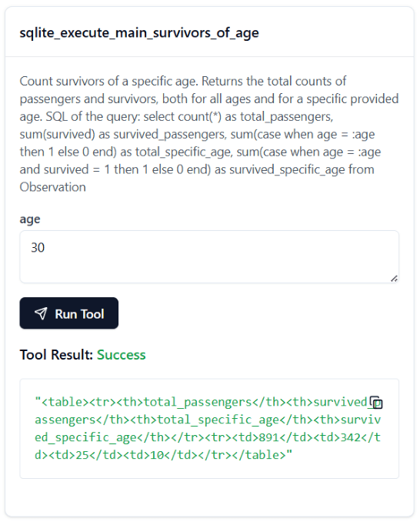Click the closing </table> tag in result
The width and height of the screenshot is (420, 522).
262,455
